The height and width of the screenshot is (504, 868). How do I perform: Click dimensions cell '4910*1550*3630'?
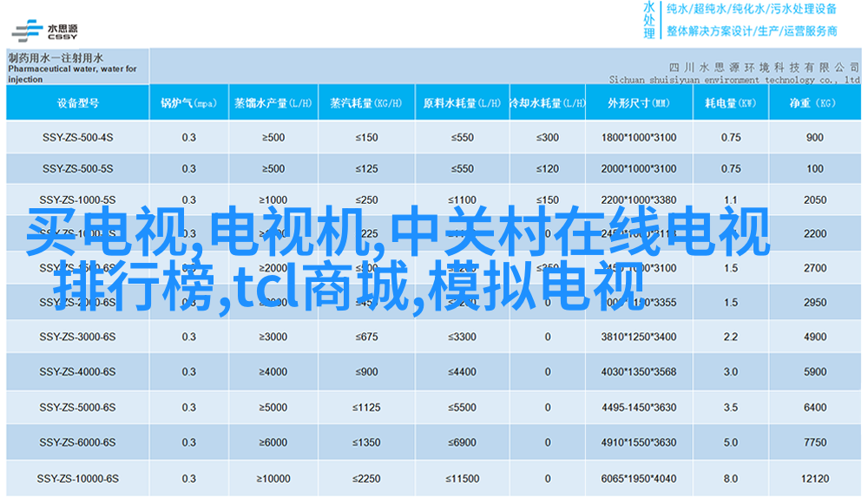coord(639,442)
